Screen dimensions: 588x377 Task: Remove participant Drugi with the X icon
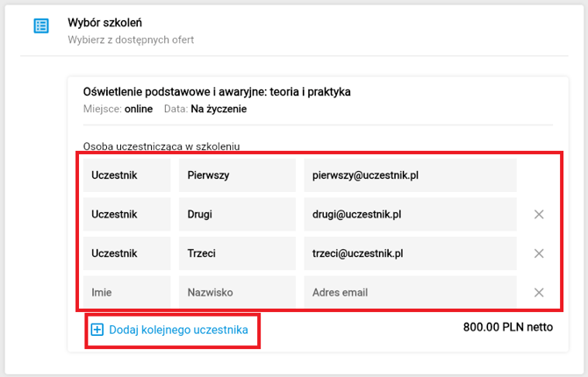[x=539, y=214]
